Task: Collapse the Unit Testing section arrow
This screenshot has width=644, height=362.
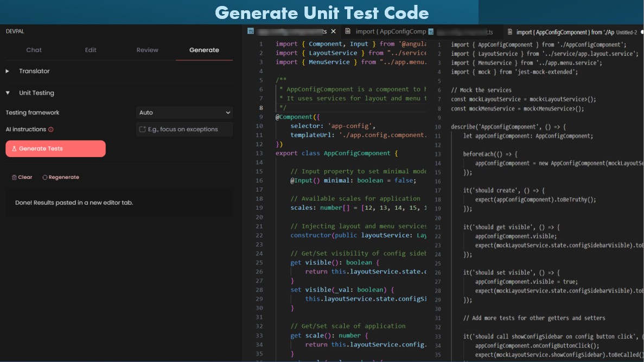Action: coord(8,93)
